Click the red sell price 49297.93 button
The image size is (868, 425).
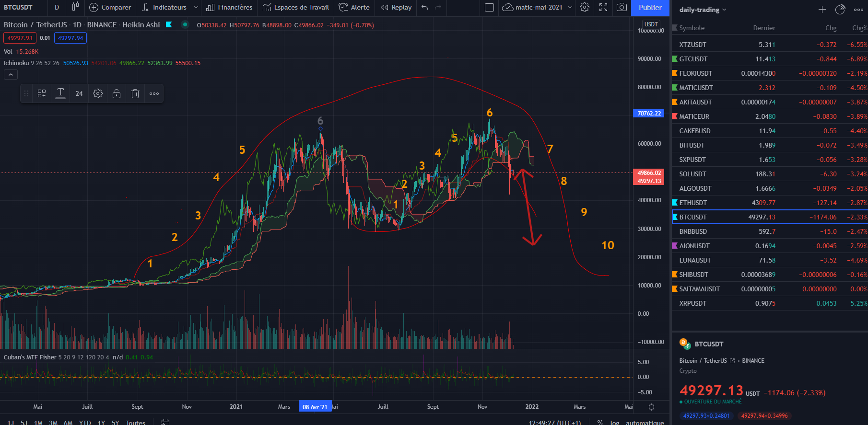[20, 38]
